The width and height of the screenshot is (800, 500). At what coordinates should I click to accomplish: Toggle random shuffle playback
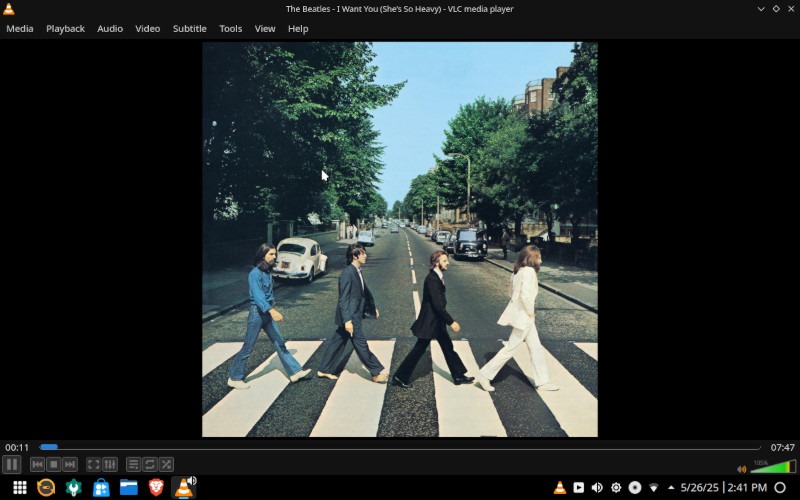point(166,464)
